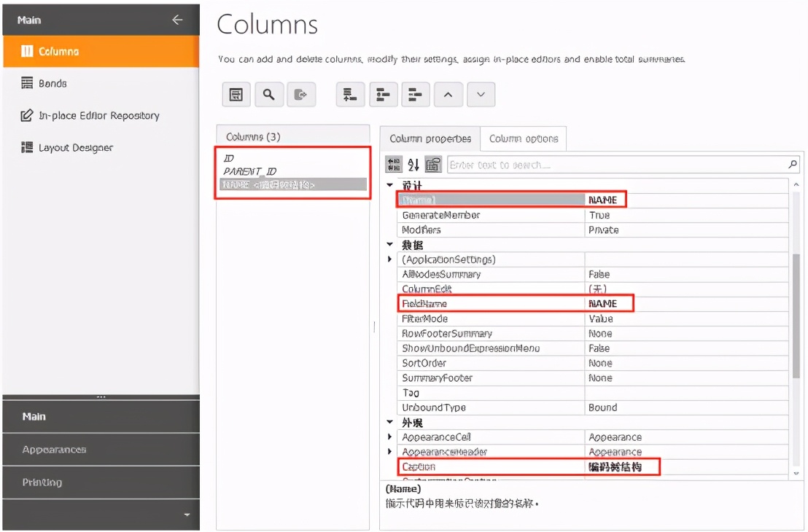Click the SummaryFooter property row
This screenshot has height=532, width=808.
(593, 378)
